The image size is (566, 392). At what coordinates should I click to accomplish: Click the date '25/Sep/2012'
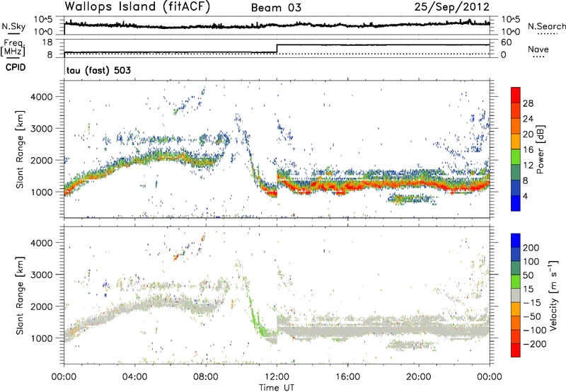click(452, 7)
